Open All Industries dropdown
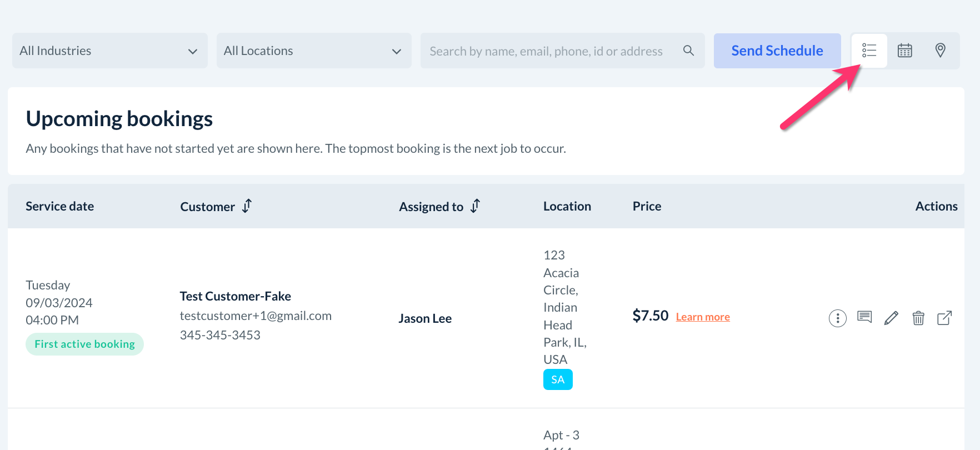The height and width of the screenshot is (450, 980). pyautogui.click(x=110, y=51)
